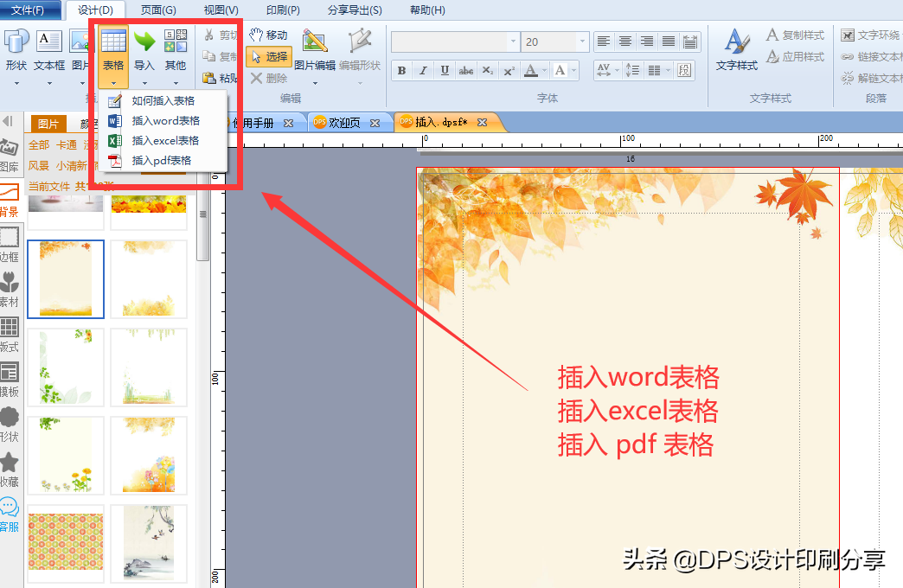The height and width of the screenshot is (588, 903).
Task: Open the 背景 background sidebar panel
Action: [x=10, y=200]
